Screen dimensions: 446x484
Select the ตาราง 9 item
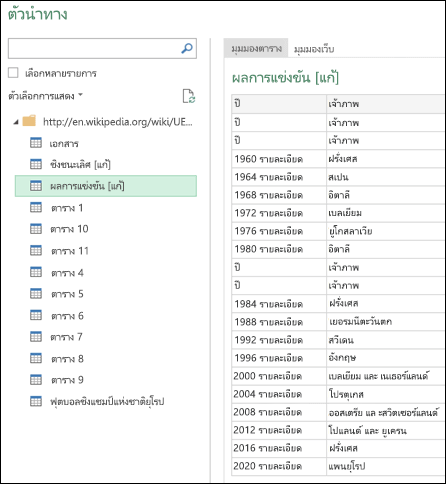[67, 380]
